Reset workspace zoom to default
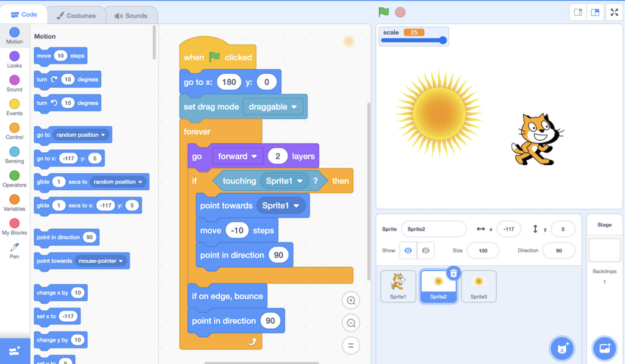Image resolution: width=625 pixels, height=364 pixels. (351, 345)
